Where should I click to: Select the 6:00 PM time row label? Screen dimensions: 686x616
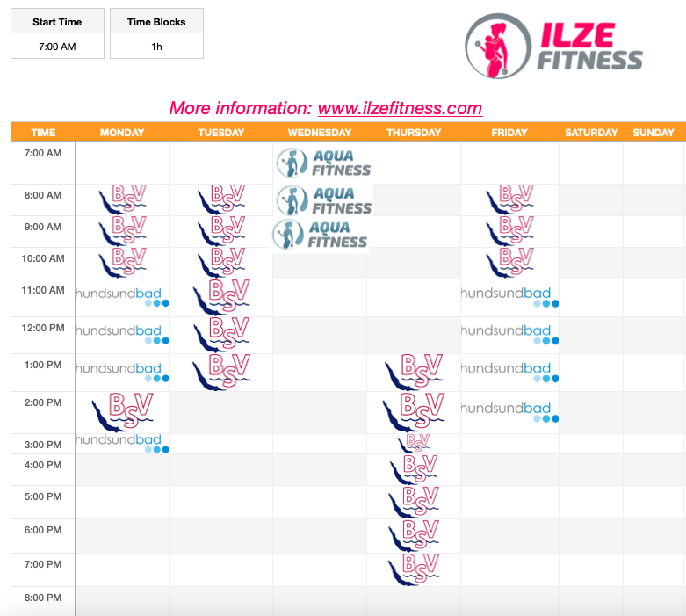point(43,530)
